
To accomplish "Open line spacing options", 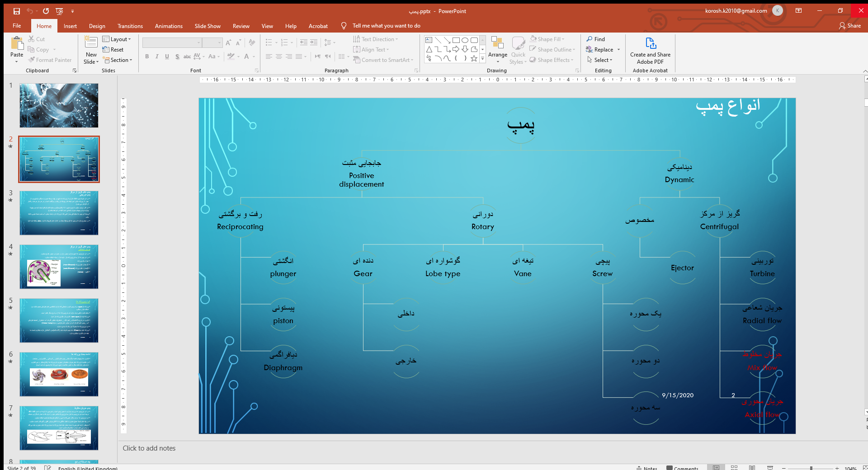I will [330, 42].
